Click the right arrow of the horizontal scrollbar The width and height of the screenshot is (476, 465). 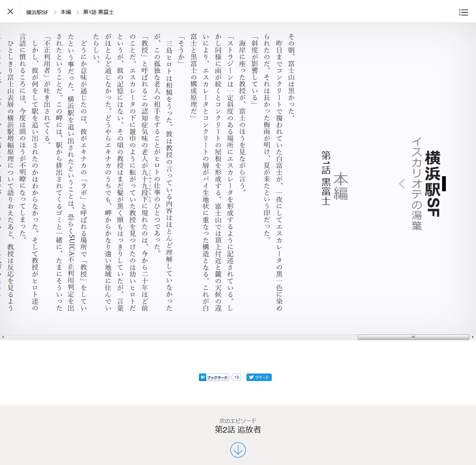(473, 337)
